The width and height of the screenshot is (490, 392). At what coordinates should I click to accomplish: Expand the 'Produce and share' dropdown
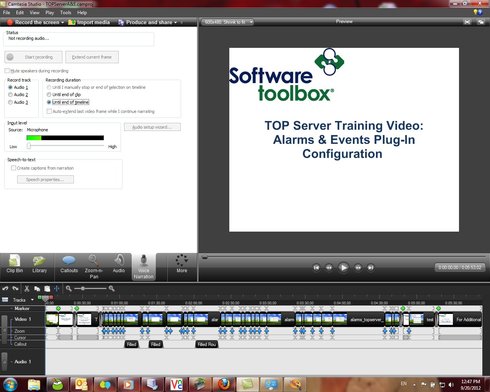tap(175, 22)
